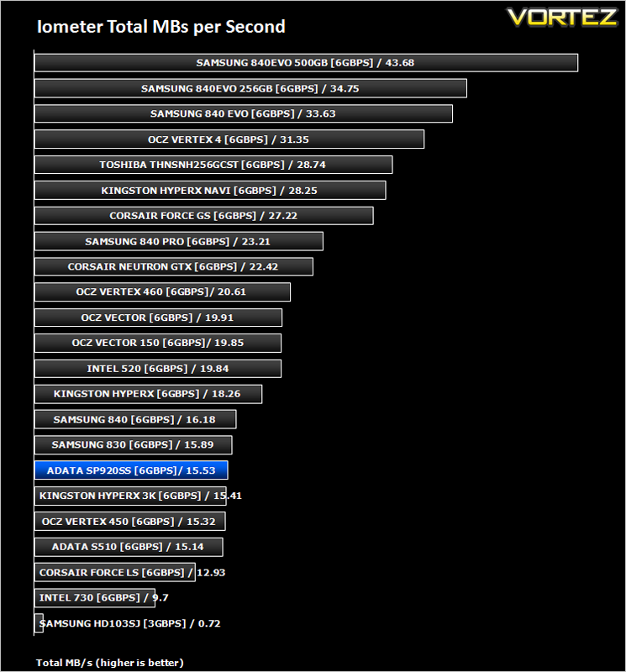
Task: Click the Corsair Neutron GTX bar
Action: [x=174, y=266]
